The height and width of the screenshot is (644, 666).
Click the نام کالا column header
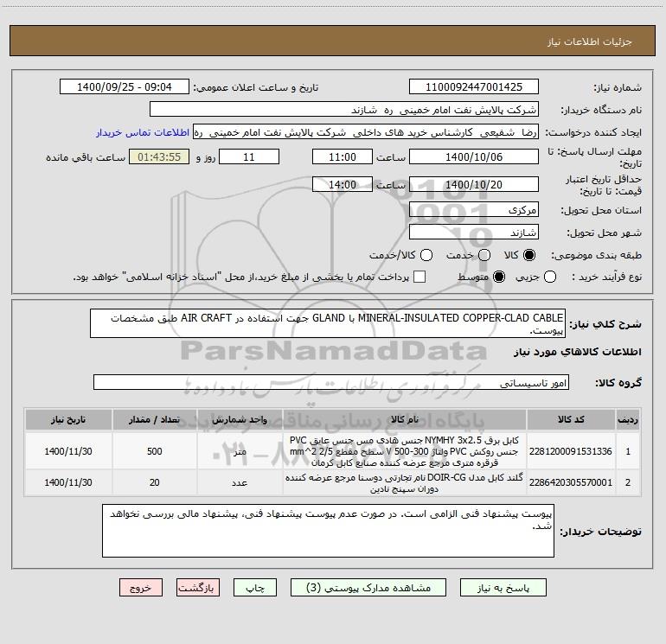coord(405,419)
